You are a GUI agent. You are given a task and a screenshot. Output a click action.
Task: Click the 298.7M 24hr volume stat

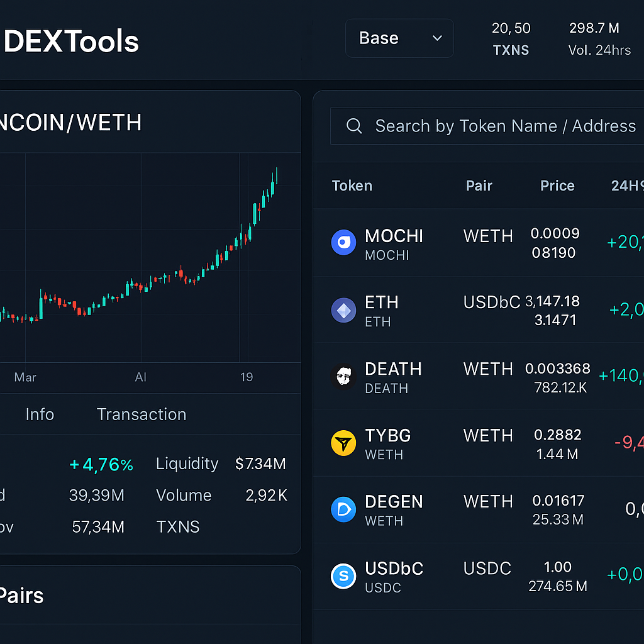click(594, 38)
